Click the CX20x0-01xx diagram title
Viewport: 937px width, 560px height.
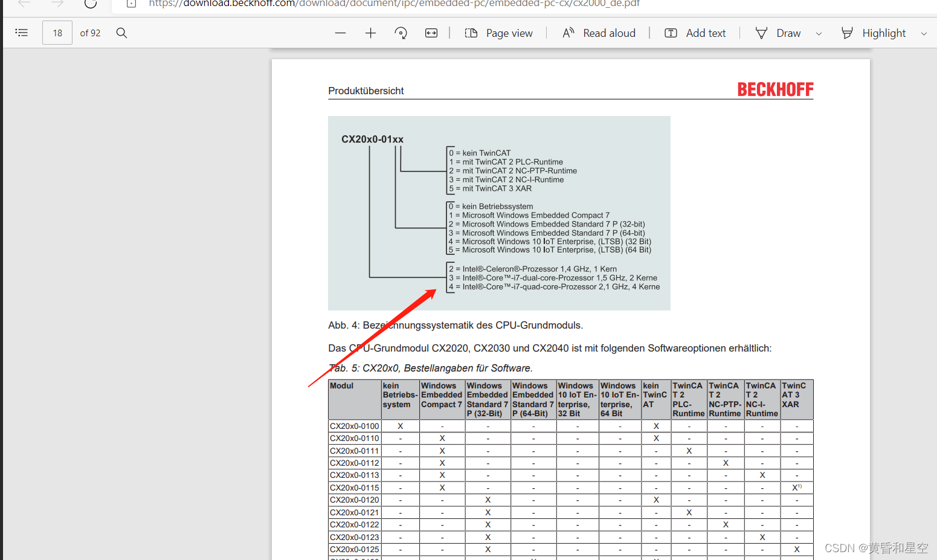coord(372,139)
